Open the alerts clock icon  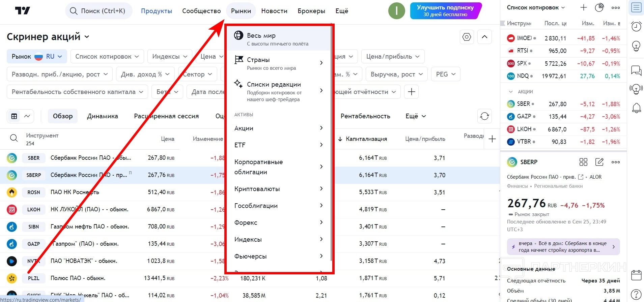click(x=636, y=26)
